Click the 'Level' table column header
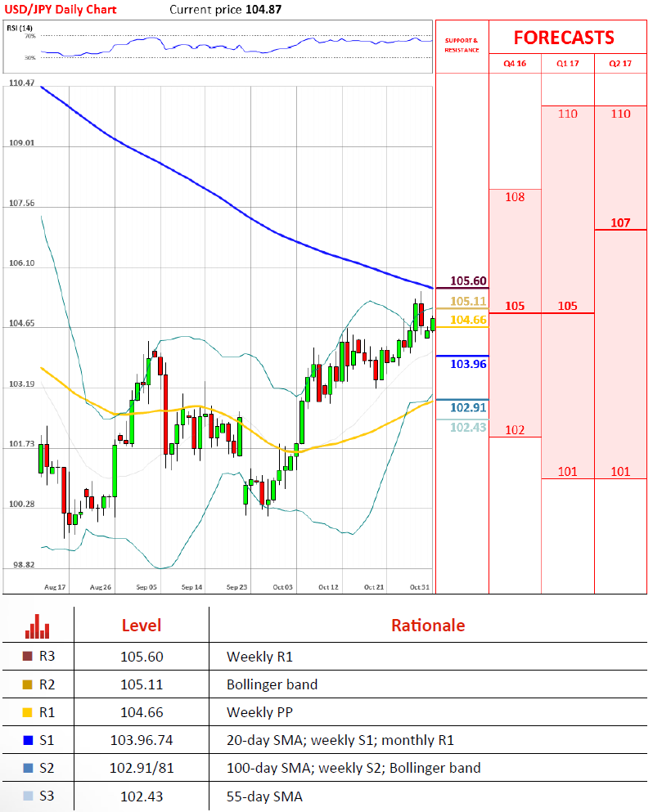The width and height of the screenshot is (653, 812). [142, 626]
